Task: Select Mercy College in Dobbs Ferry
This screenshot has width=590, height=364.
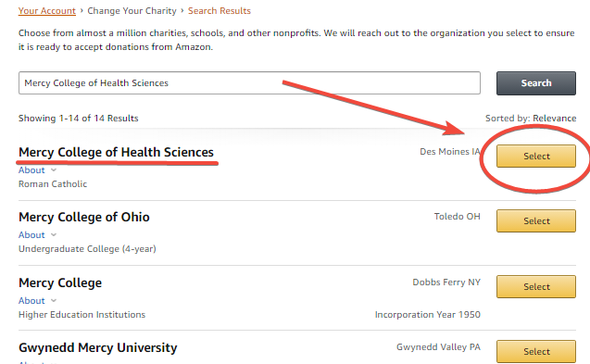Action: point(535,286)
